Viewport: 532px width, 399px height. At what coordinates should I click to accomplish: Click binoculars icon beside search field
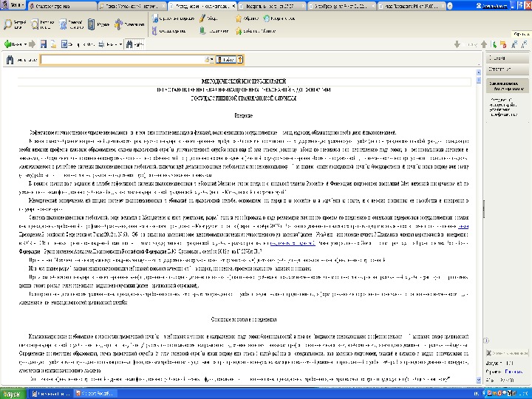tap(10, 60)
